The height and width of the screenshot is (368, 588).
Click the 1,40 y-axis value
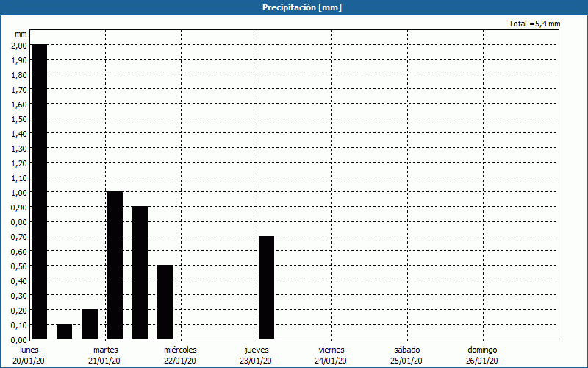coord(19,134)
